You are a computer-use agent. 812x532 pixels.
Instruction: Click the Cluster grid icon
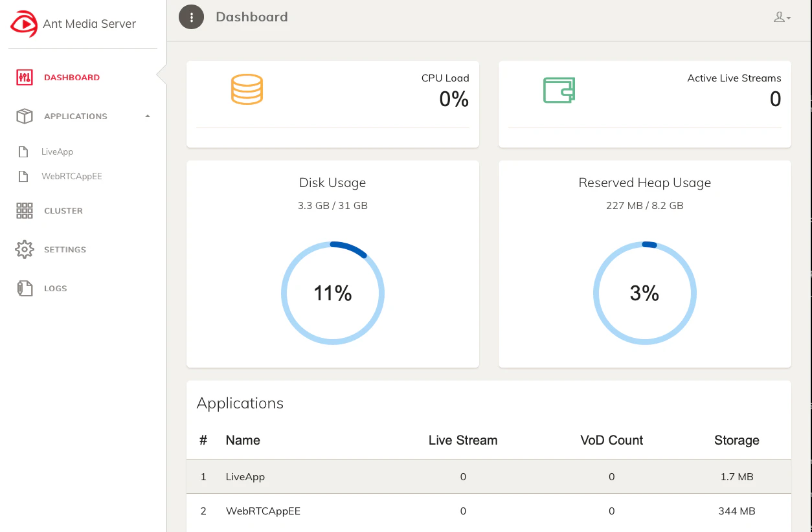(x=25, y=211)
